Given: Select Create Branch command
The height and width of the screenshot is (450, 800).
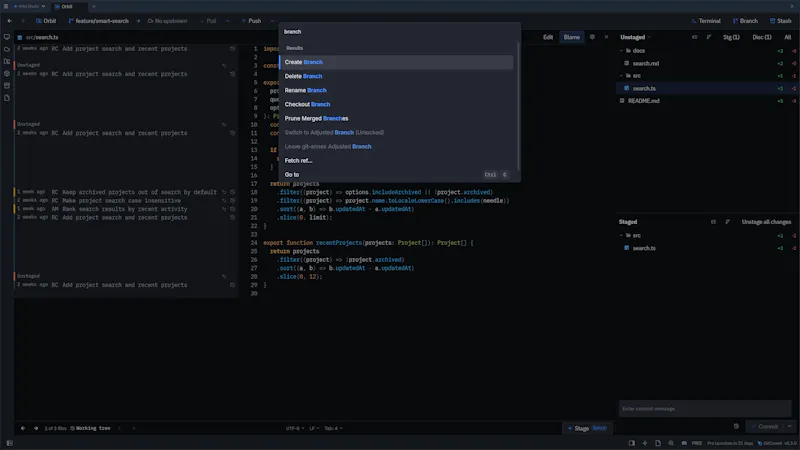Looking at the screenshot, I should point(396,62).
